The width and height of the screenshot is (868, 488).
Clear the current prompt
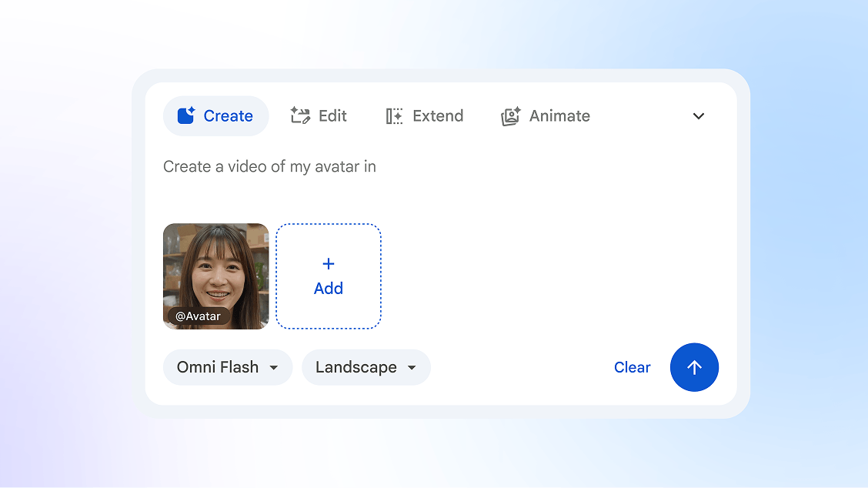[633, 367]
